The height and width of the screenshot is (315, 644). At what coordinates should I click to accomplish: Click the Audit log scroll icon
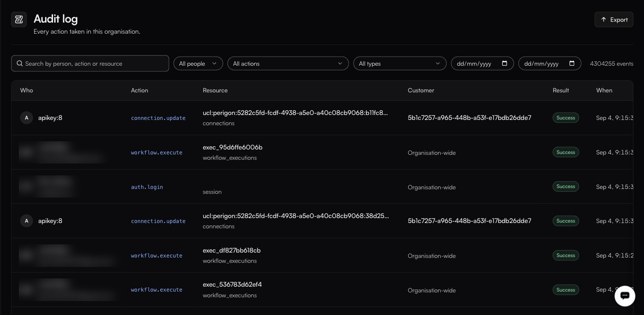click(19, 19)
